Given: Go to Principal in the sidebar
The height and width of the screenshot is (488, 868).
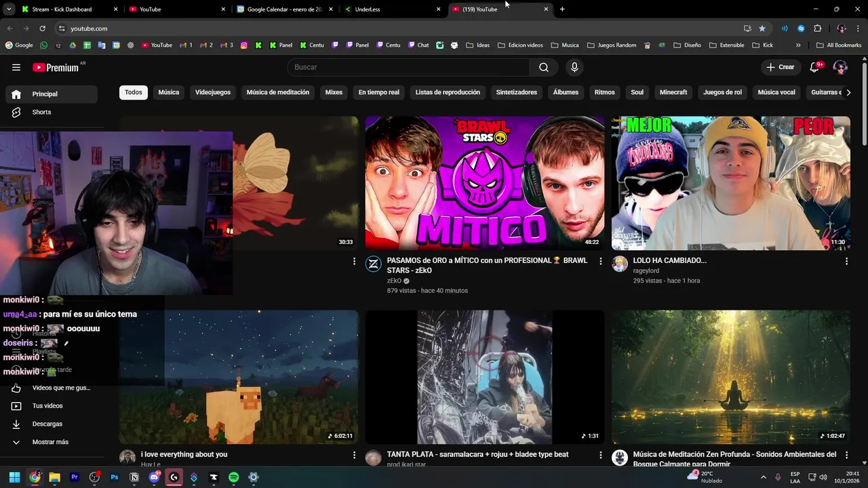Looking at the screenshot, I should 52,94.
